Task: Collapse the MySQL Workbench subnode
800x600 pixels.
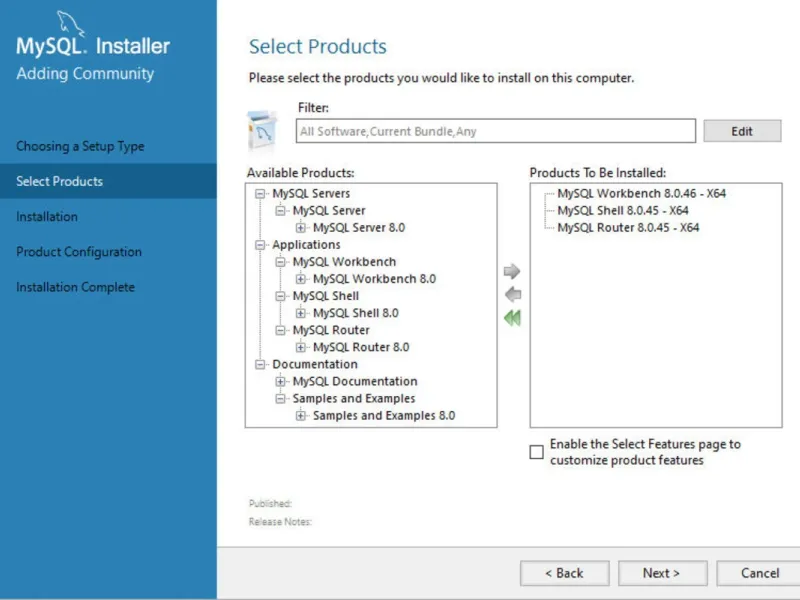Action: pos(280,262)
